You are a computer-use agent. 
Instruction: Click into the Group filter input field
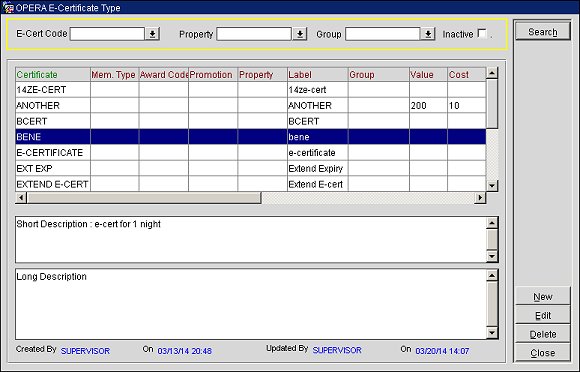(383, 34)
